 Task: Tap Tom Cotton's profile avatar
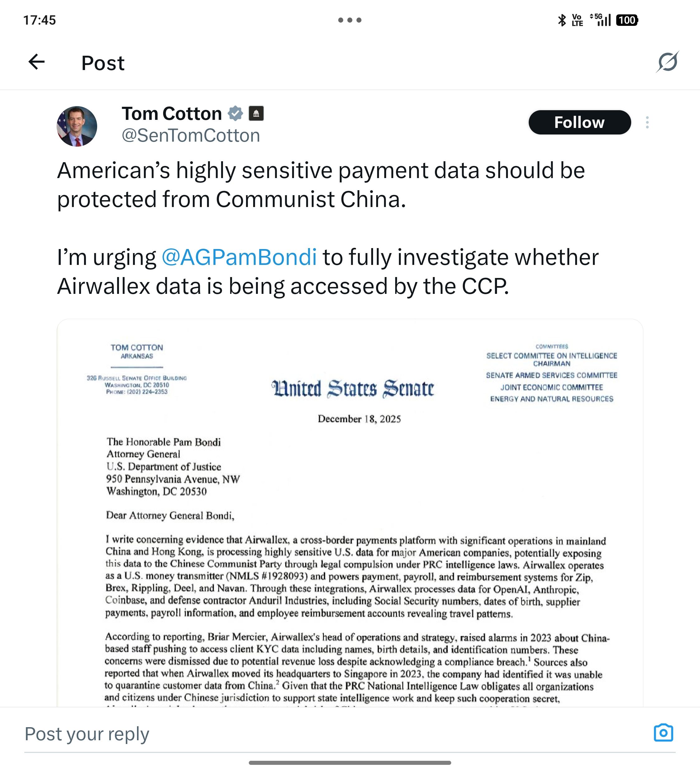click(77, 126)
